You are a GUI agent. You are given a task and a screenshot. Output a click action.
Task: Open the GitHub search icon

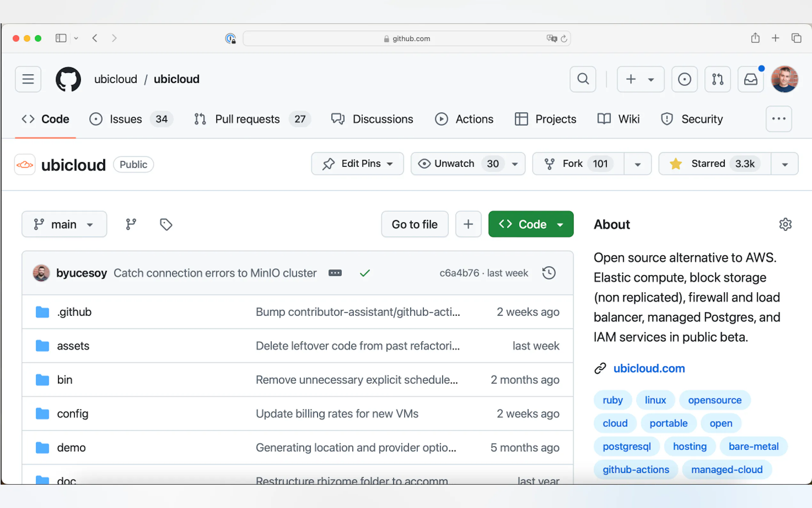583,79
